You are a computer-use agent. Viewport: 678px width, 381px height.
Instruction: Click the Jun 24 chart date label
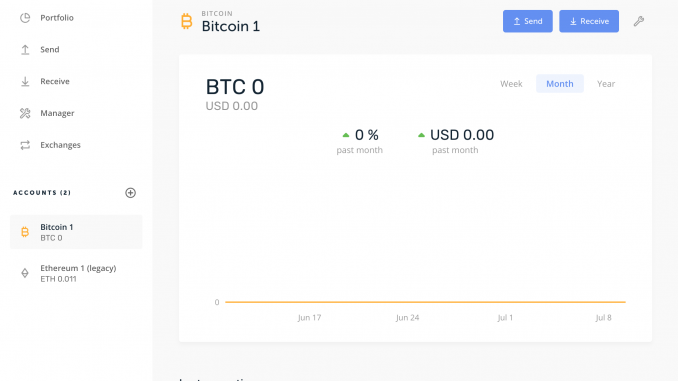(x=407, y=318)
